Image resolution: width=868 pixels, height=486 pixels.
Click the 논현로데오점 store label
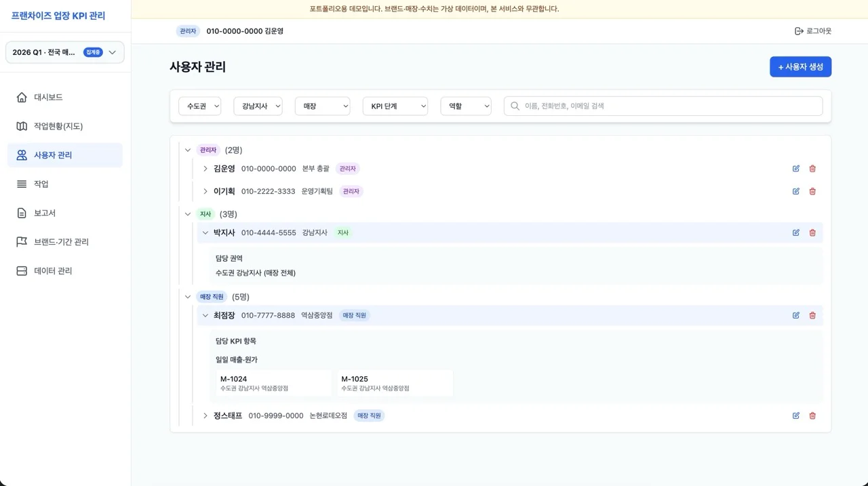pyautogui.click(x=328, y=416)
